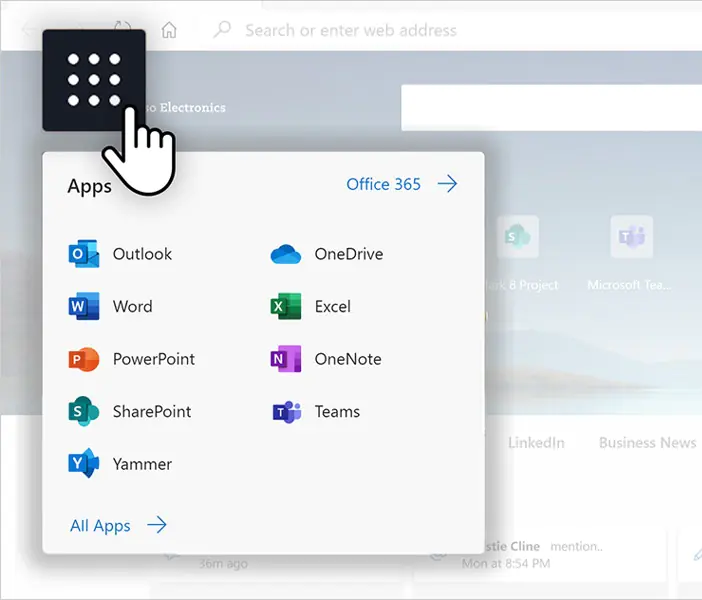Select the OneDrive label
Image resolution: width=702 pixels, height=600 pixels.
click(349, 254)
